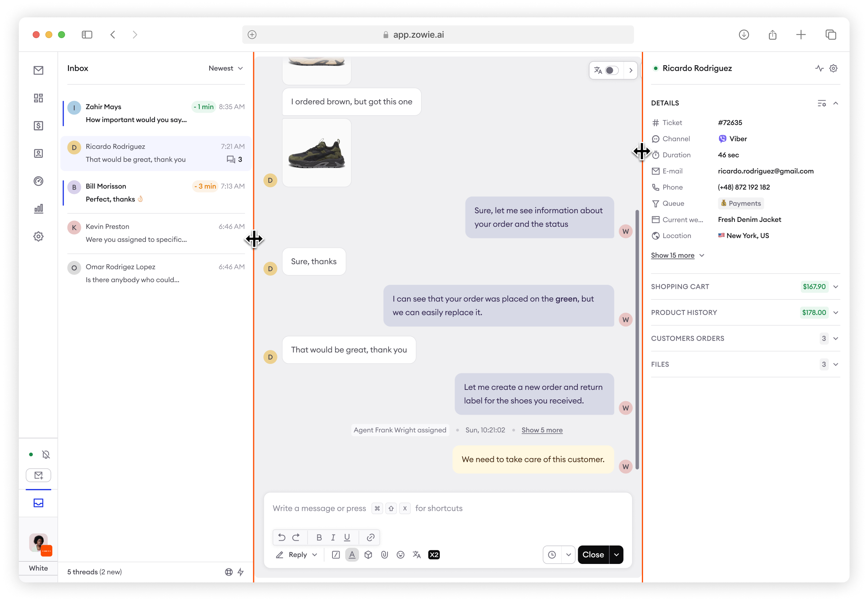This screenshot has width=868, height=602.
Task: Click the attachment paperclip icon
Action: click(384, 555)
